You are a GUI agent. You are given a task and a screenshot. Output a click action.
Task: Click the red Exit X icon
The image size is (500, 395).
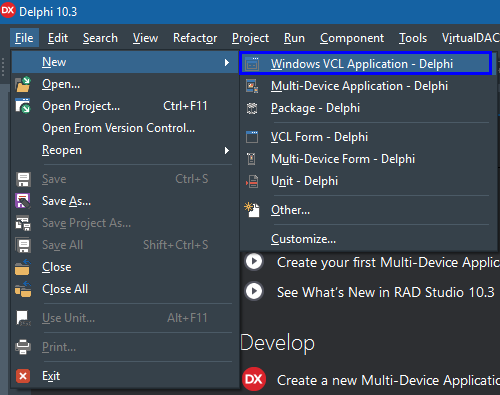23,376
